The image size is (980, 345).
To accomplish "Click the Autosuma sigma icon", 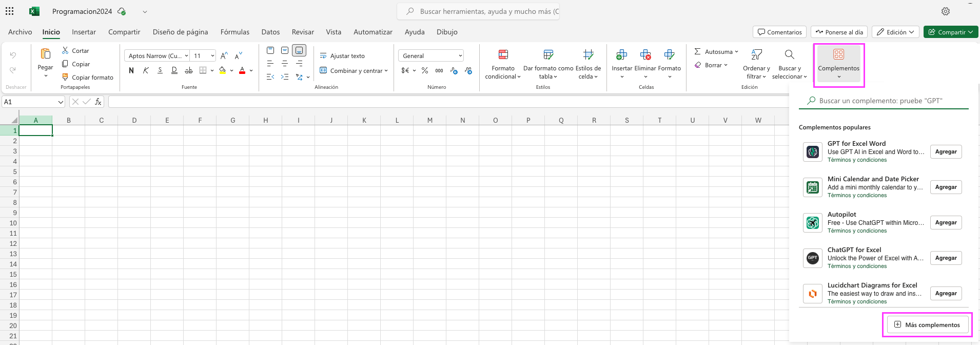I will pyautogui.click(x=698, y=51).
